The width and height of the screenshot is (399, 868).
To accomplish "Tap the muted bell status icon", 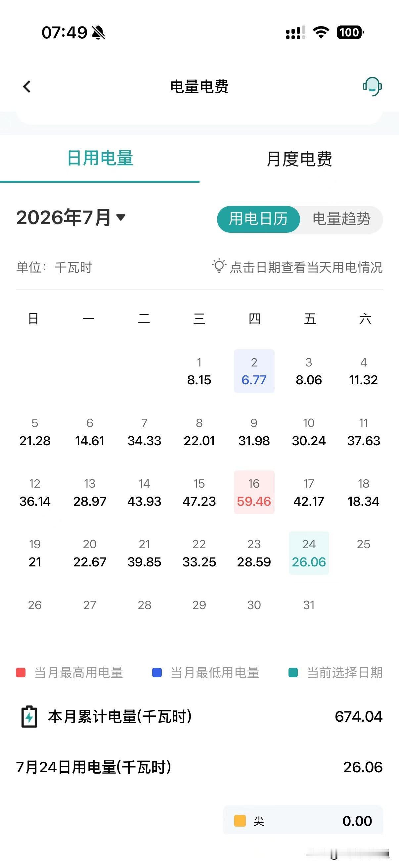I will click(x=98, y=33).
